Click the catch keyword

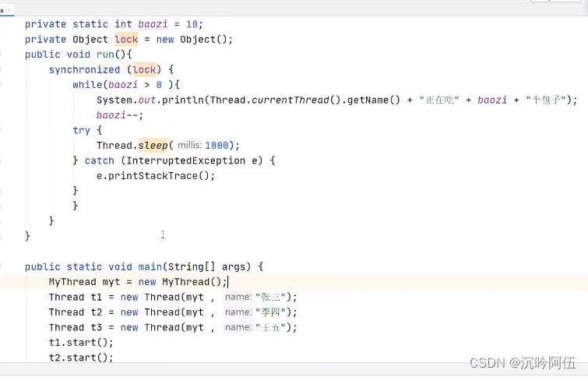(x=100, y=160)
